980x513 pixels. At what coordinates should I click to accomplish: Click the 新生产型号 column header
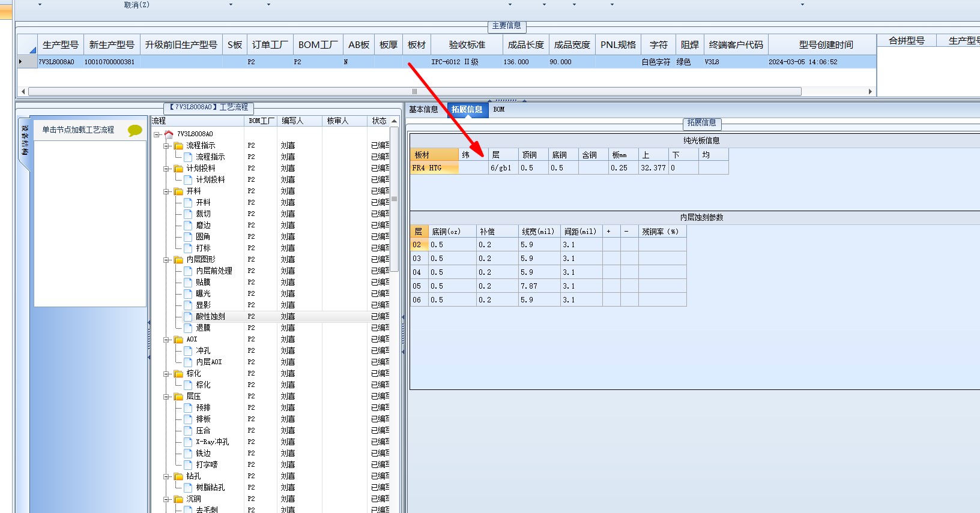tap(112, 45)
